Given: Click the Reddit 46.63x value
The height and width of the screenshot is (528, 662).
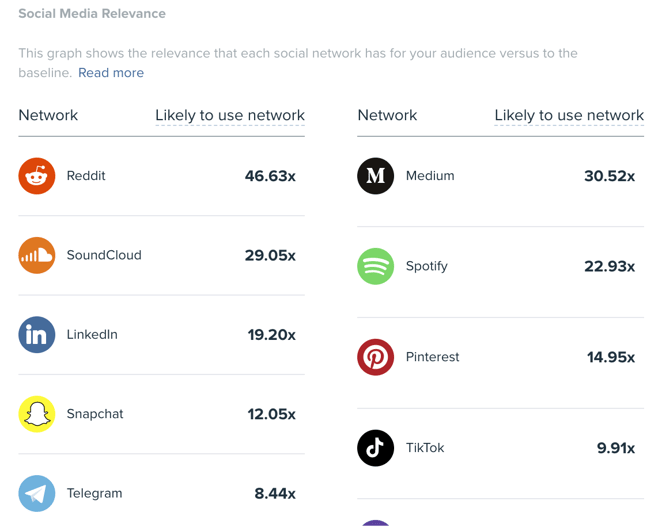Looking at the screenshot, I should pos(270,176).
